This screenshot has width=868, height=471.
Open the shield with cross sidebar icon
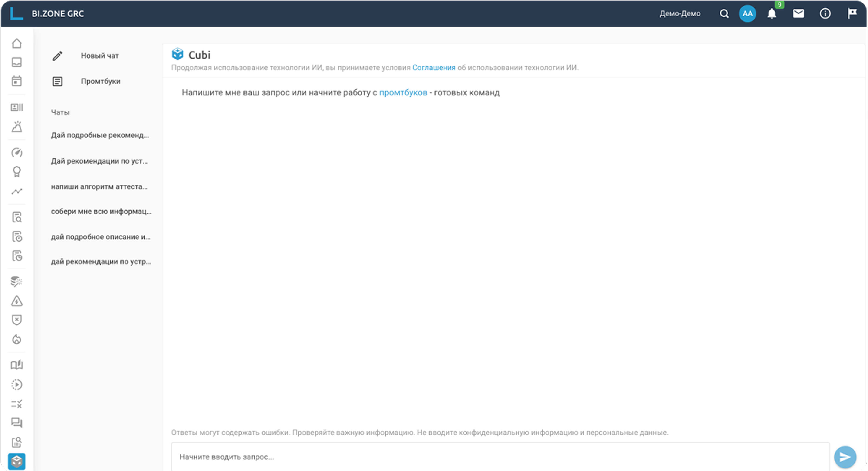[16, 320]
